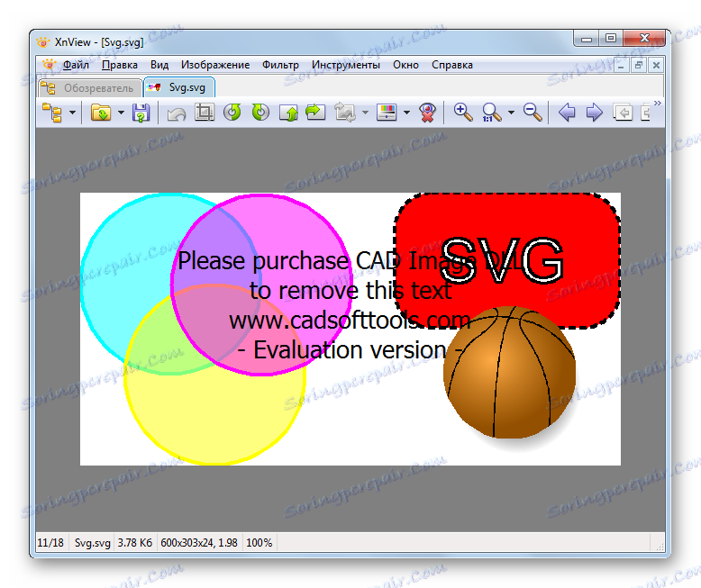Maximize the XnView window
The image size is (701, 588).
coord(611,39)
